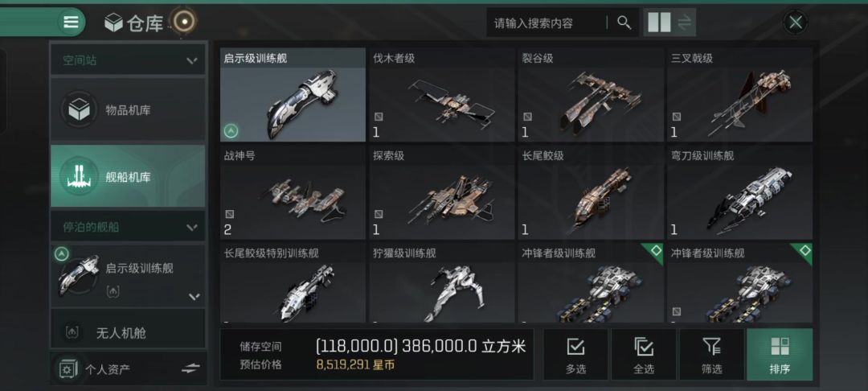The width and height of the screenshot is (868, 391).
Task: Select the 三叉戟级 ship thumbnail
Action: click(739, 95)
